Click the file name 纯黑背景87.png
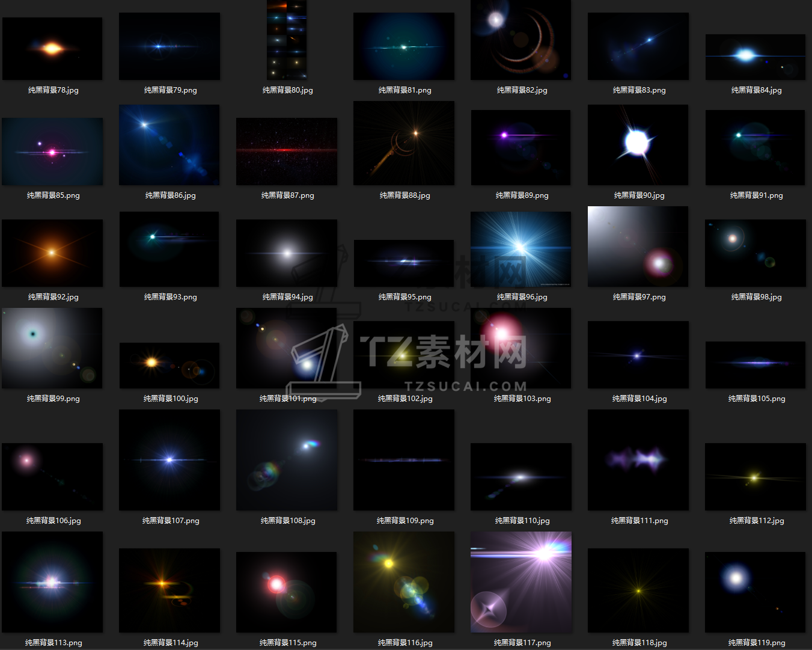This screenshot has width=812, height=650. (x=288, y=195)
